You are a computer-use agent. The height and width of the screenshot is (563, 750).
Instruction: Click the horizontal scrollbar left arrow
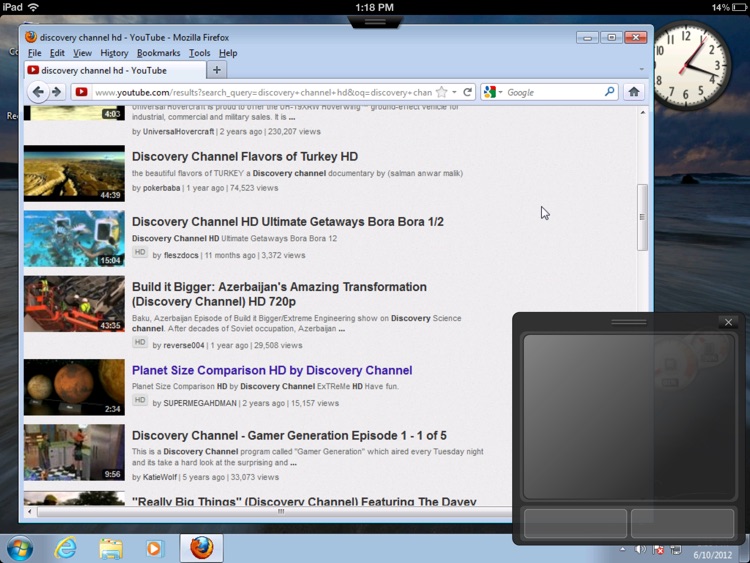(29, 512)
